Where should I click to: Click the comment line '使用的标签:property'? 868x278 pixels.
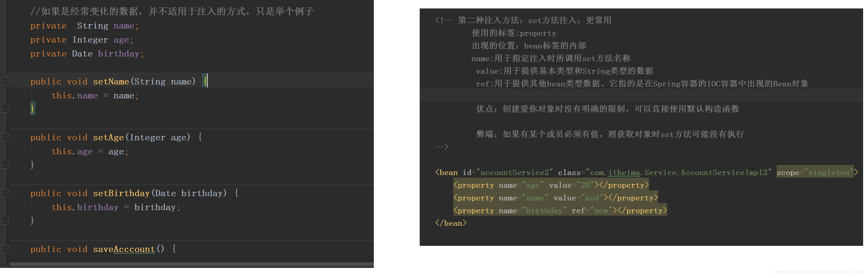pos(513,33)
